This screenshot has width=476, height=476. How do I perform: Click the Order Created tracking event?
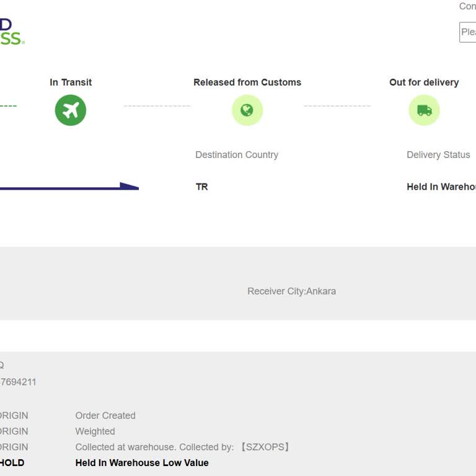(x=105, y=415)
